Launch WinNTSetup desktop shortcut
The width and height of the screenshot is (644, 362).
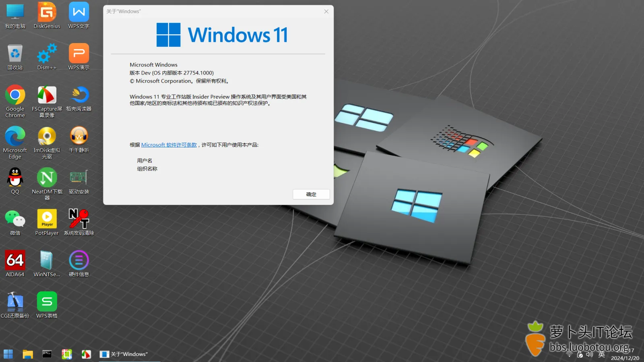(47, 264)
